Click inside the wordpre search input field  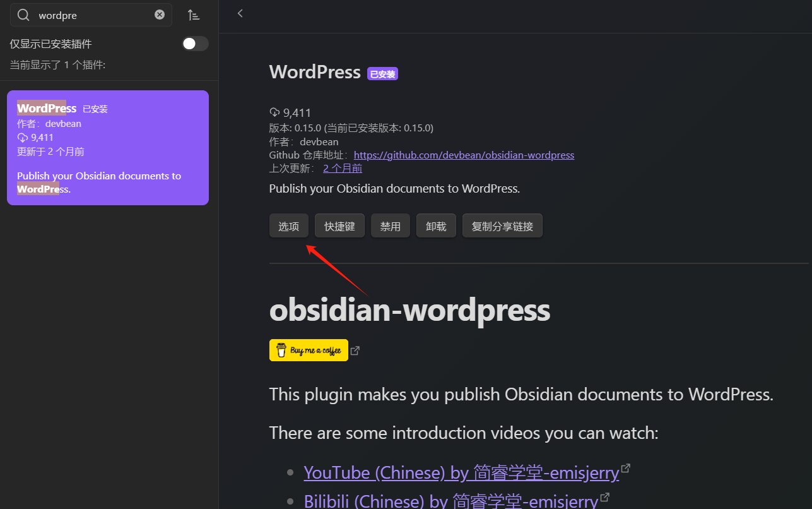pyautogui.click(x=88, y=14)
